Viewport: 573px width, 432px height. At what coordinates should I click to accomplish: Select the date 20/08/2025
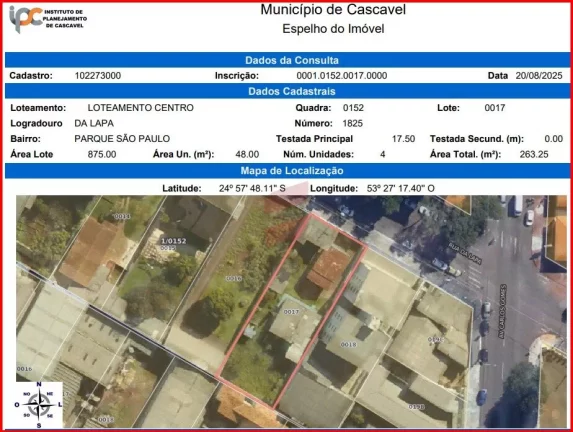(539, 76)
